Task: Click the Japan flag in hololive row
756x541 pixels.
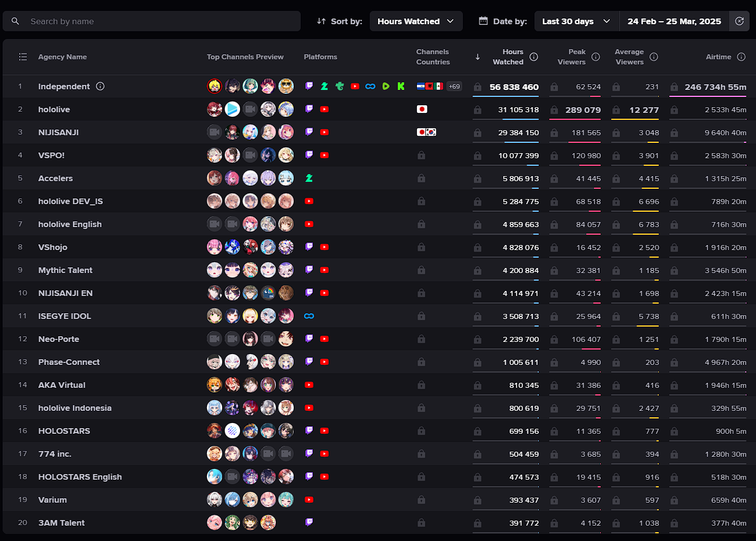Action: coord(422,109)
